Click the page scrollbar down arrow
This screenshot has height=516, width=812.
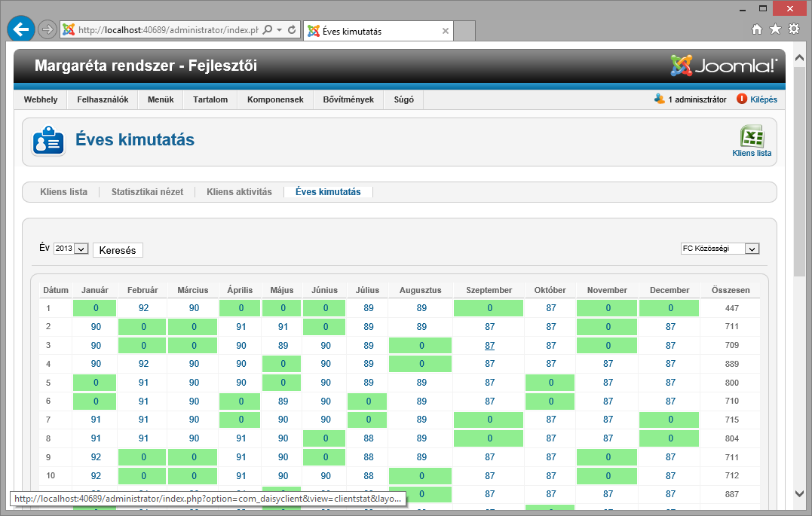[799, 494]
